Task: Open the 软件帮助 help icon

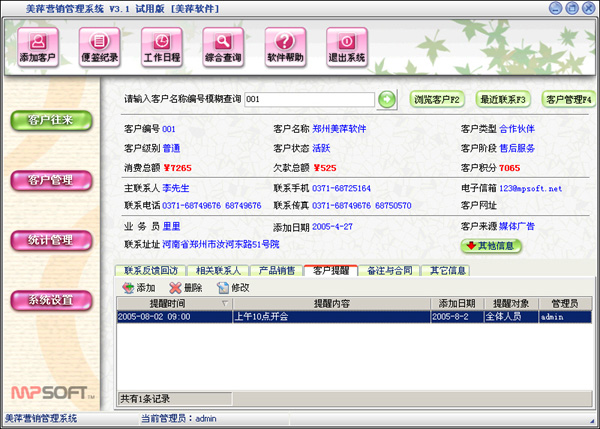Action: click(285, 47)
